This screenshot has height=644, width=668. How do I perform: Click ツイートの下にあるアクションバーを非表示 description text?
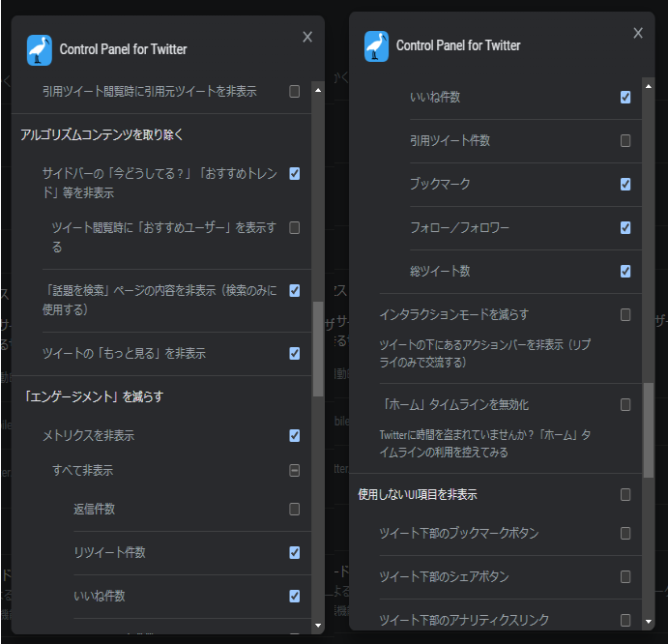click(x=485, y=353)
